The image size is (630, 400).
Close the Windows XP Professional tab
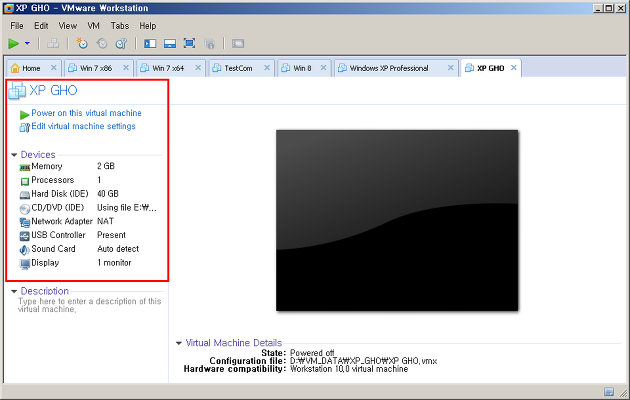[x=451, y=68]
